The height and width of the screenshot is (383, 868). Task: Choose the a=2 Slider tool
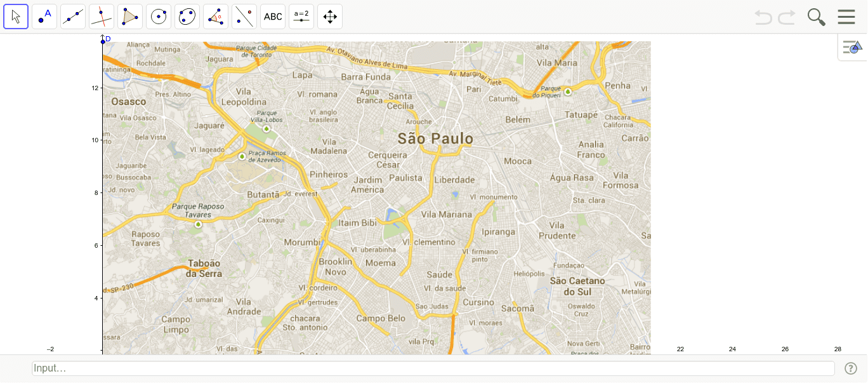(301, 17)
